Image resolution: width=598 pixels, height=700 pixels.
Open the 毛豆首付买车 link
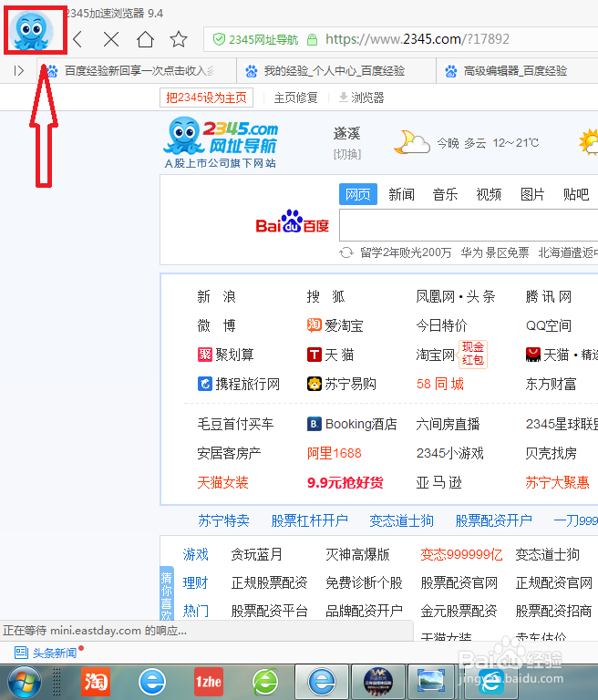coord(235,424)
